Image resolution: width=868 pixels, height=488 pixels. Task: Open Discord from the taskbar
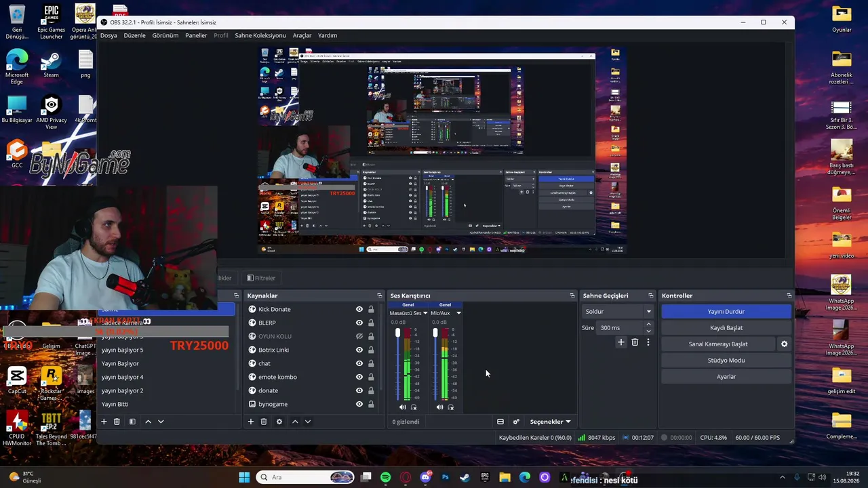pyautogui.click(x=425, y=477)
